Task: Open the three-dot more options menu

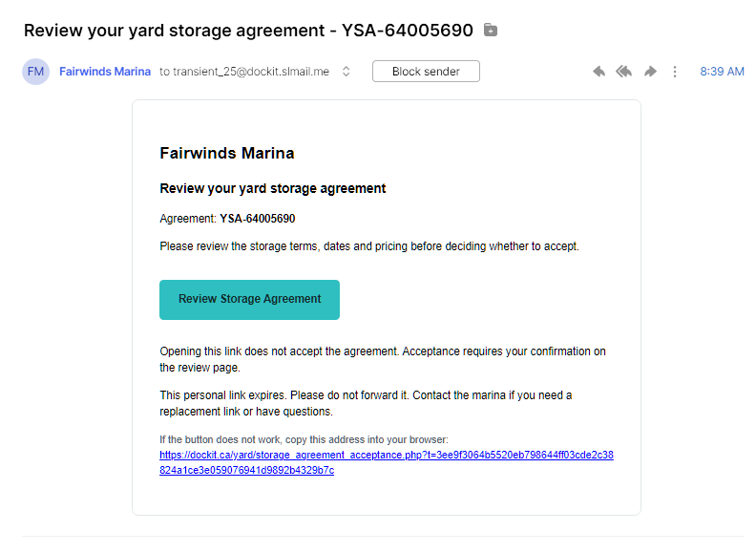Action: [x=675, y=72]
